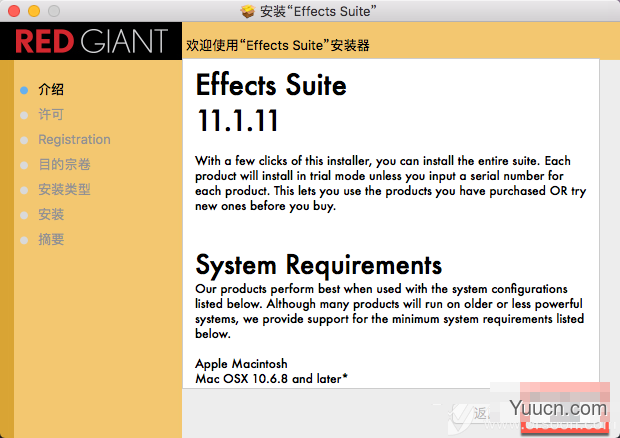Select the Registration step in sidebar

pos(74,140)
